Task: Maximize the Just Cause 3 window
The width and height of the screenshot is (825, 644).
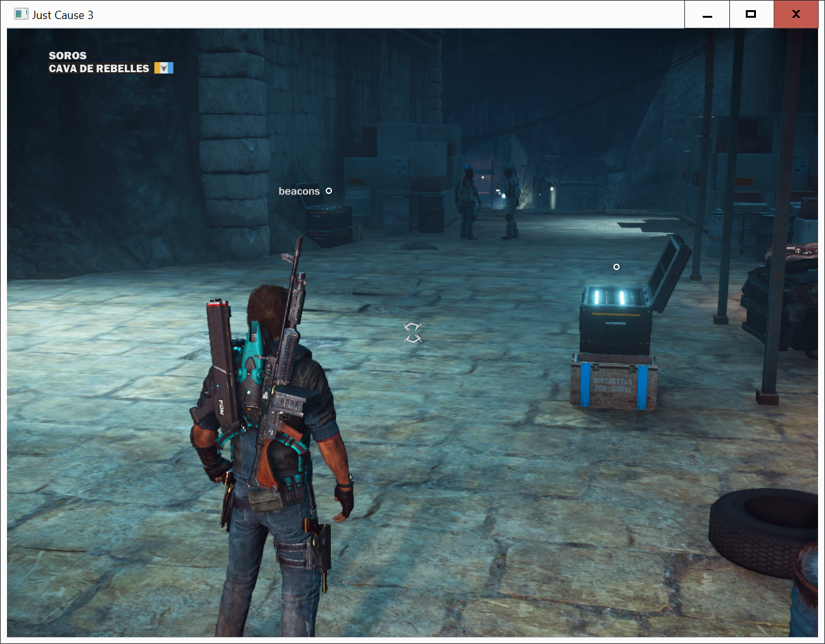Action: pyautogui.click(x=751, y=15)
